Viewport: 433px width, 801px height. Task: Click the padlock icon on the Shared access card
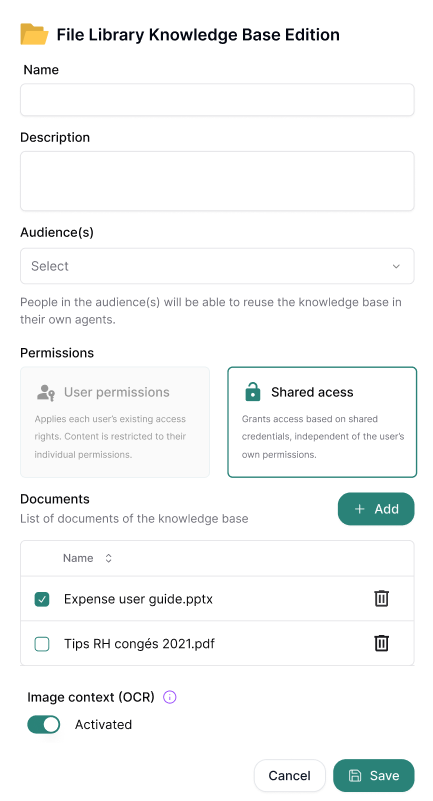(x=253, y=392)
